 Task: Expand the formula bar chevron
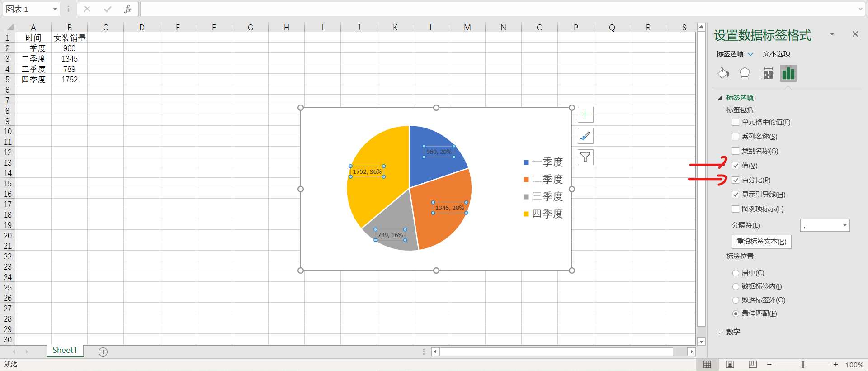point(860,9)
